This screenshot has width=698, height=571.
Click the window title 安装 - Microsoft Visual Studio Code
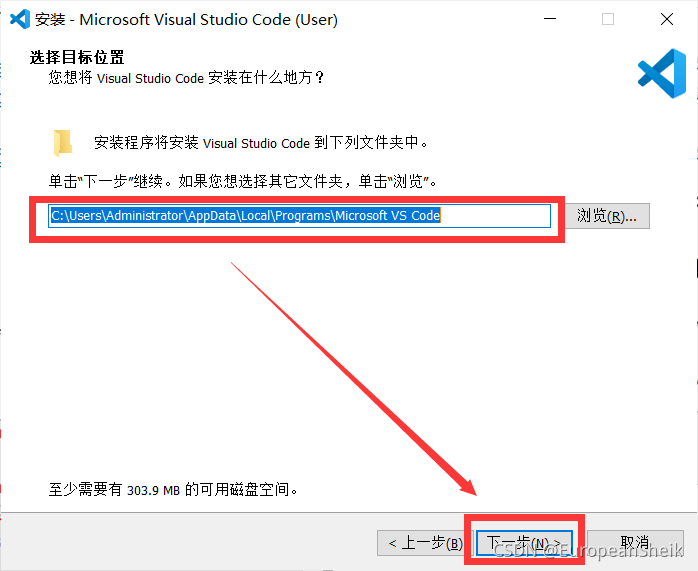pyautogui.click(x=187, y=20)
